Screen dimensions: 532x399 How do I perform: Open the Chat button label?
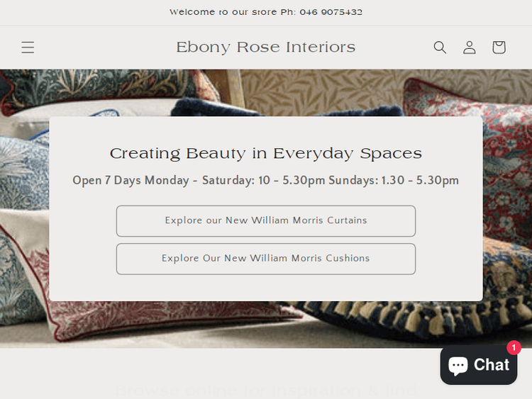(492, 365)
